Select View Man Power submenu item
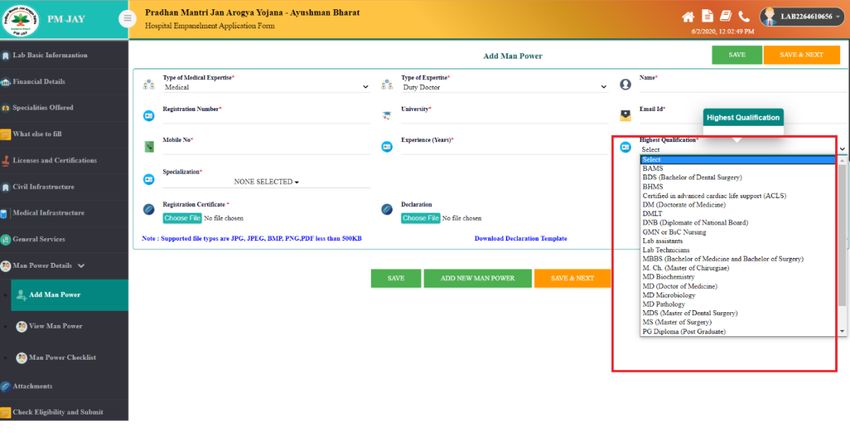The width and height of the screenshot is (850, 443). [x=69, y=326]
